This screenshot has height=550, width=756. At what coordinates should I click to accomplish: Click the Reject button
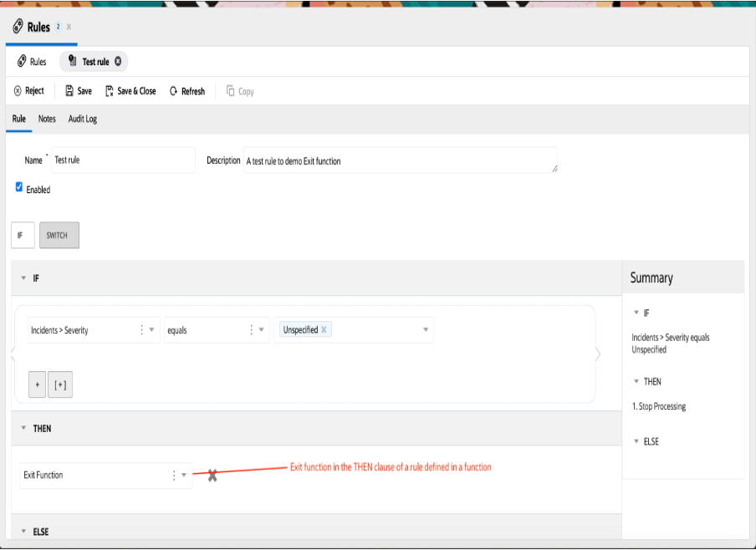tap(29, 90)
